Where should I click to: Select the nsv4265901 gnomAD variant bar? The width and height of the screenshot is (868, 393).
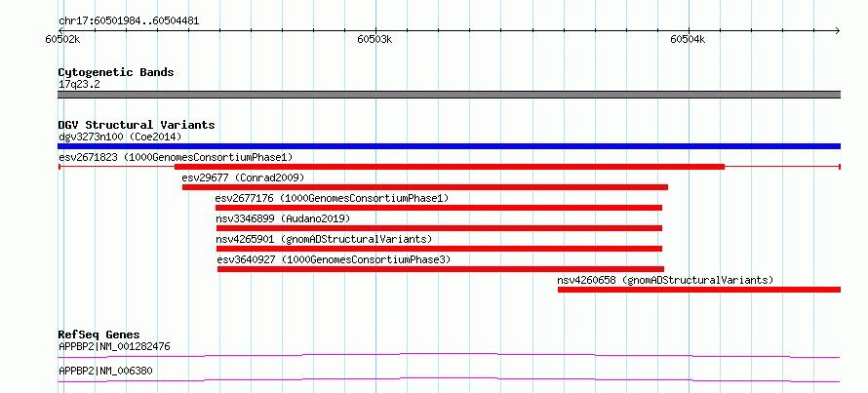click(439, 249)
